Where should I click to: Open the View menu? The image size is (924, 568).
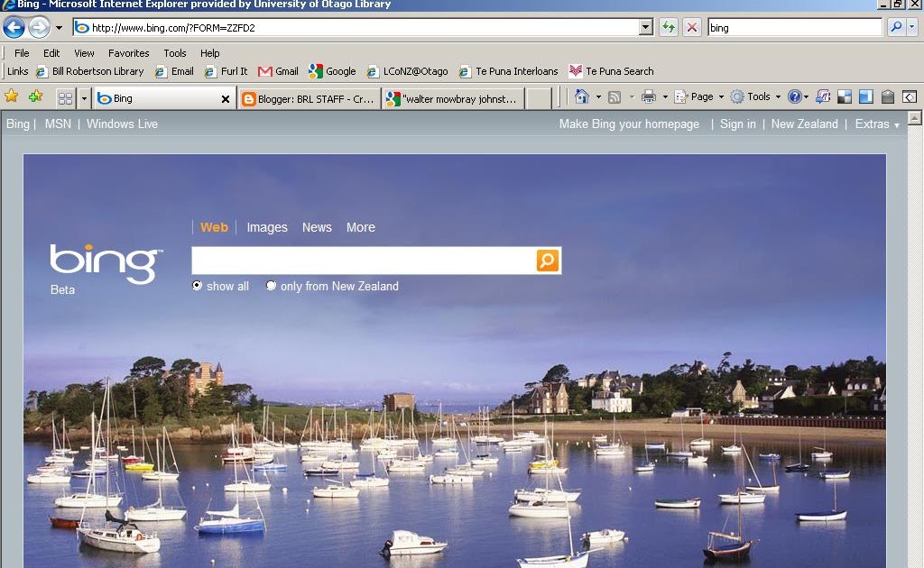(83, 52)
